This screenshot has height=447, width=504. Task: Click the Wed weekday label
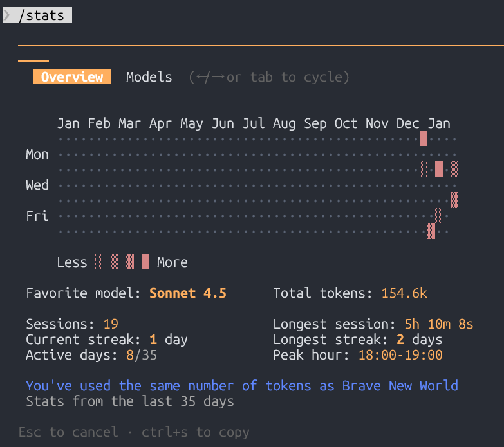[37, 185]
